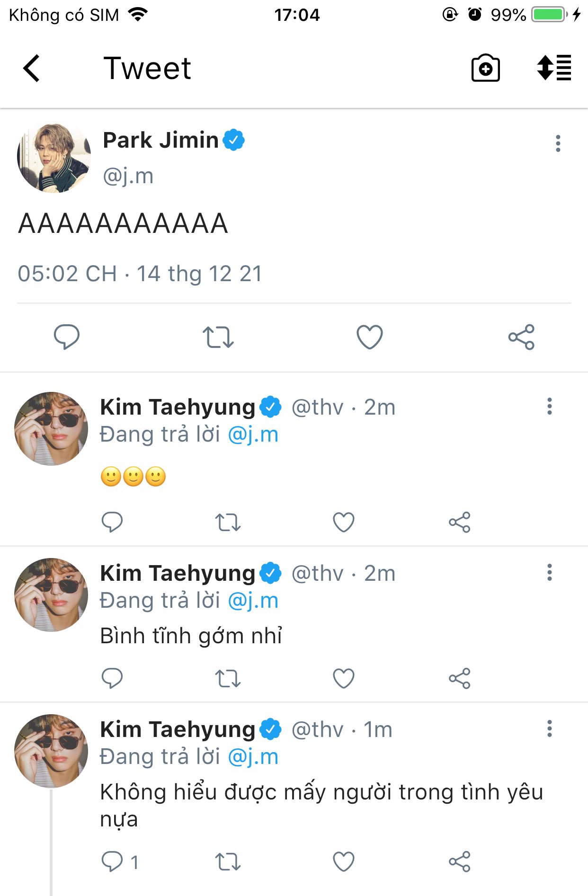This screenshot has height=896, width=588.
Task: Tap @j.m mention link in emoji reply
Action: [253, 435]
